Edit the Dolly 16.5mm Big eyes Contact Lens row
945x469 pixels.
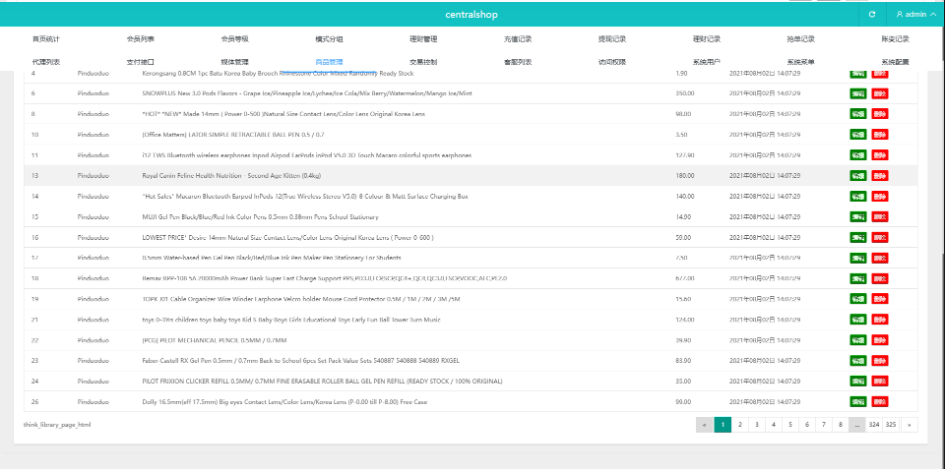pyautogui.click(x=859, y=401)
